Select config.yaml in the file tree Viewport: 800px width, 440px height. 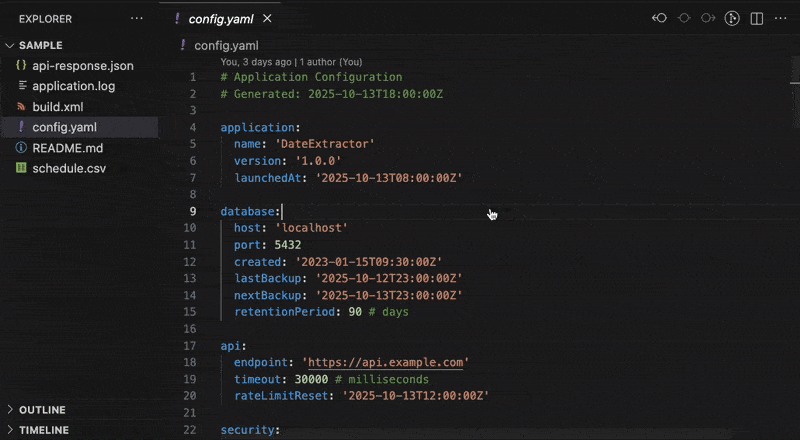coord(79,127)
